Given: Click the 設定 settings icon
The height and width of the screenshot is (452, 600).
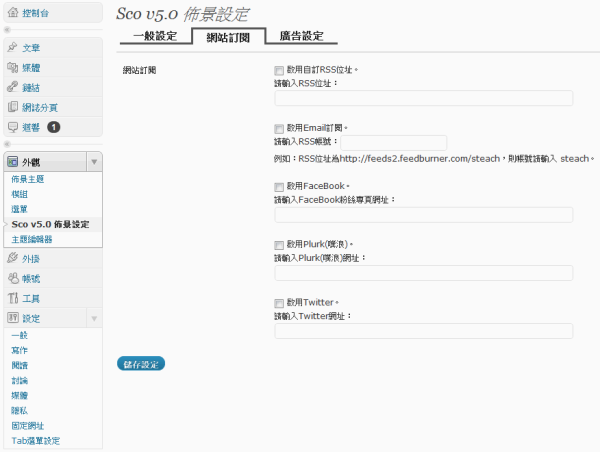Looking at the screenshot, I should coord(13,318).
